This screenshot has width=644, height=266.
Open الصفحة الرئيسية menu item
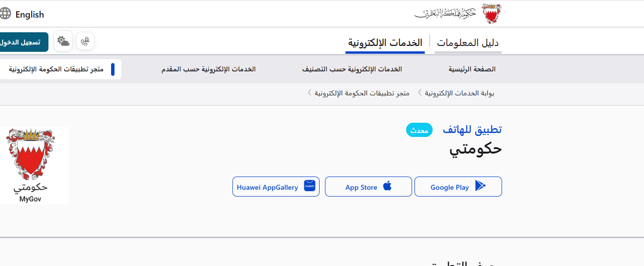coord(472,69)
